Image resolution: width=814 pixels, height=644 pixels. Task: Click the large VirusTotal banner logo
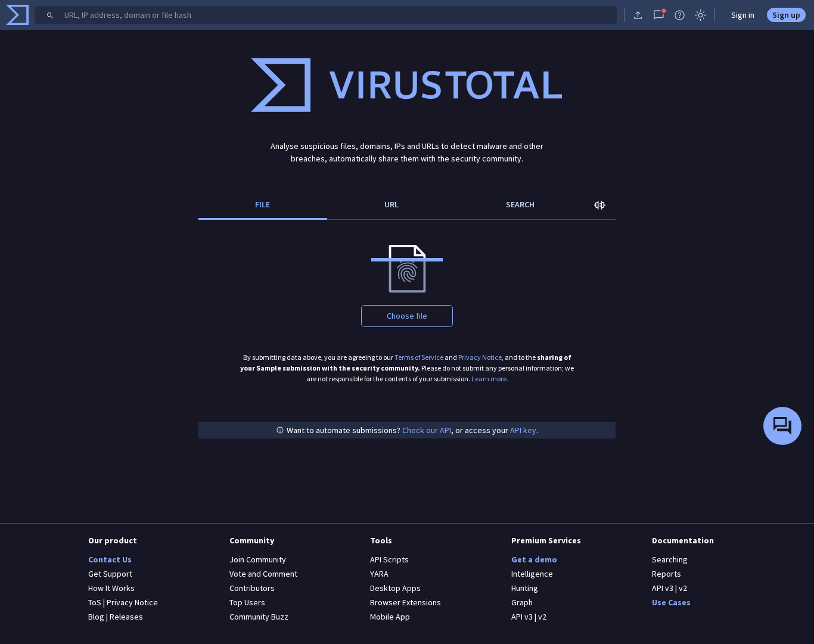[x=406, y=85]
